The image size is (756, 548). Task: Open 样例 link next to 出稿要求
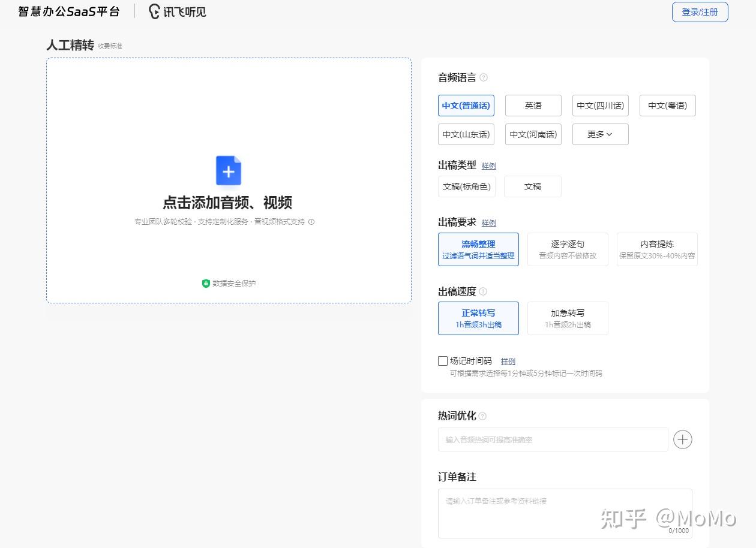point(489,223)
